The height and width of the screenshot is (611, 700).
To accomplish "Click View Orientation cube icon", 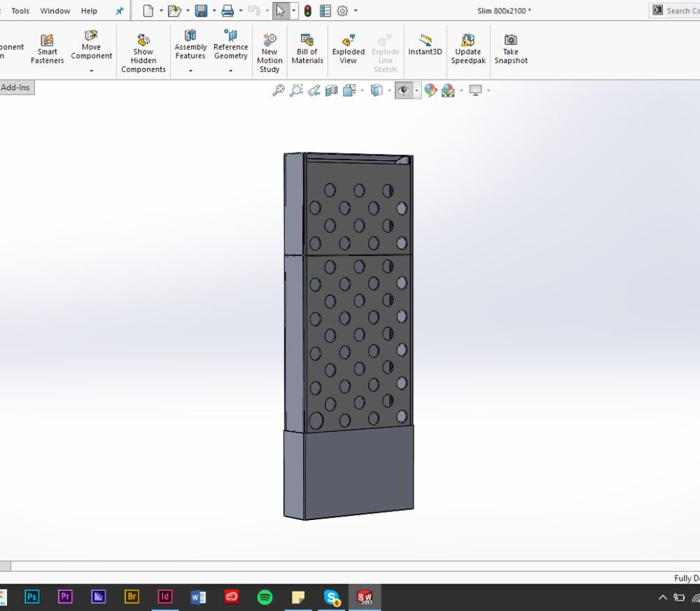I will [349, 90].
